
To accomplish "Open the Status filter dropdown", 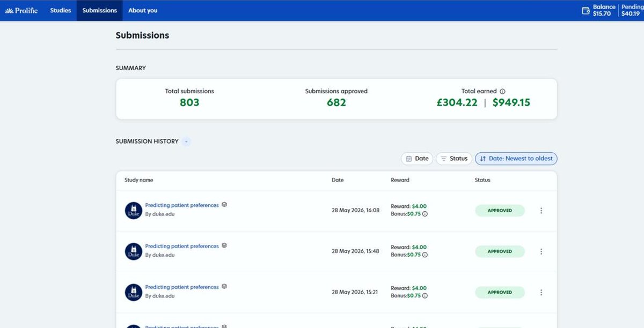I will [x=454, y=159].
